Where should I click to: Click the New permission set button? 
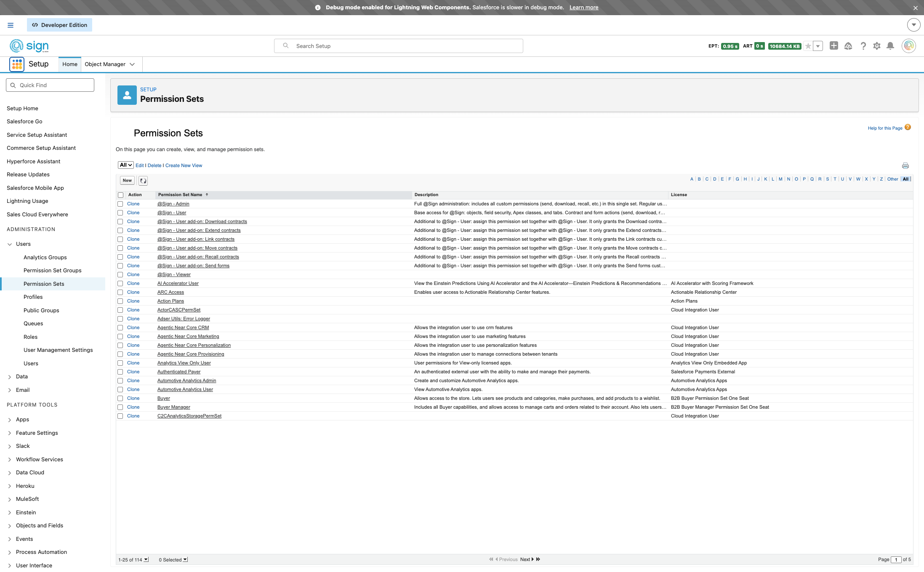point(127,181)
